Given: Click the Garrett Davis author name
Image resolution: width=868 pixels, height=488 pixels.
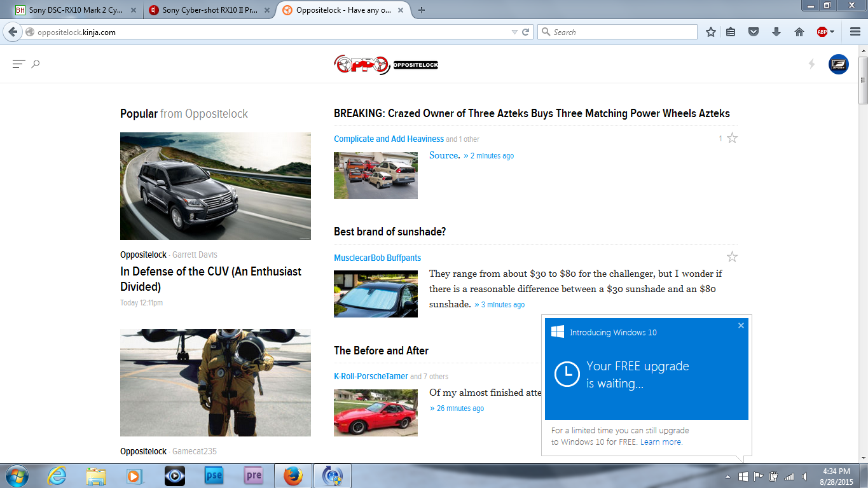Looking at the screenshot, I should point(195,254).
